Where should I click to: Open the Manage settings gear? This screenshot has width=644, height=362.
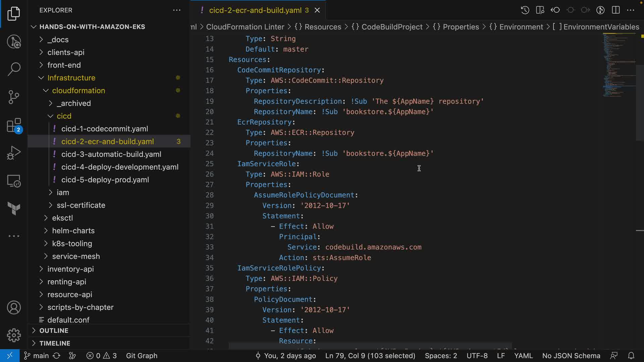coord(14,335)
